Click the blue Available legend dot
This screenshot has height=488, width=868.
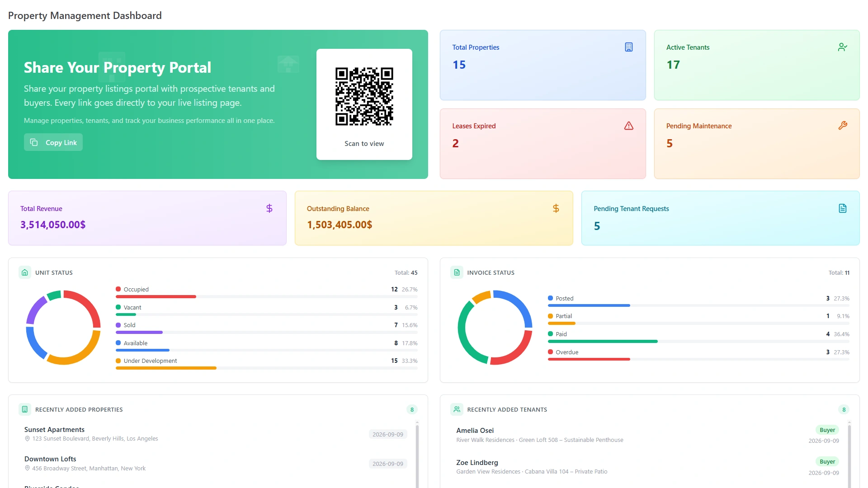118,343
